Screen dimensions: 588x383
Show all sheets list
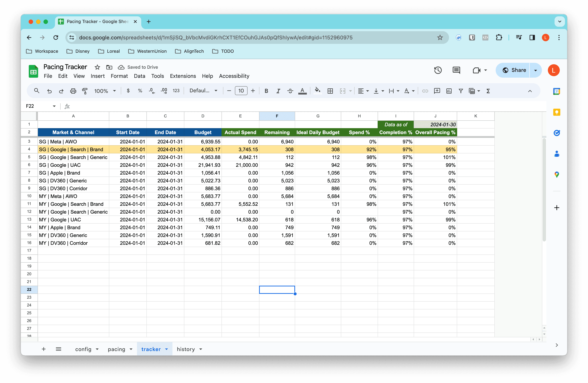[x=59, y=349]
